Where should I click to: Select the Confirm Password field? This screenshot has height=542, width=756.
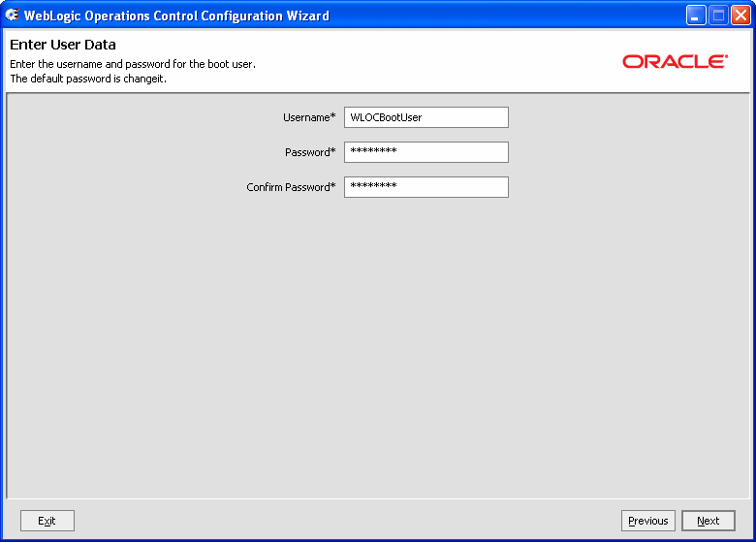point(426,187)
